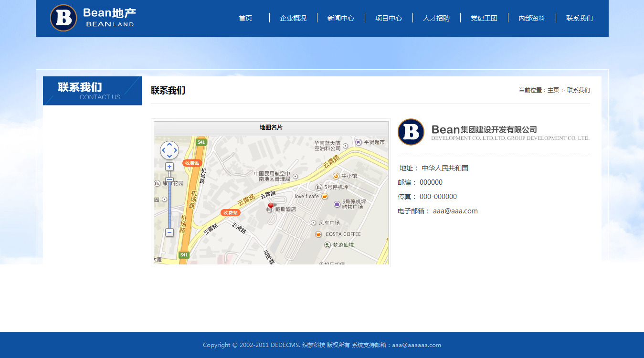This screenshot has width=644, height=358.
Task: Zoom in the map with plus button
Action: pyautogui.click(x=169, y=167)
